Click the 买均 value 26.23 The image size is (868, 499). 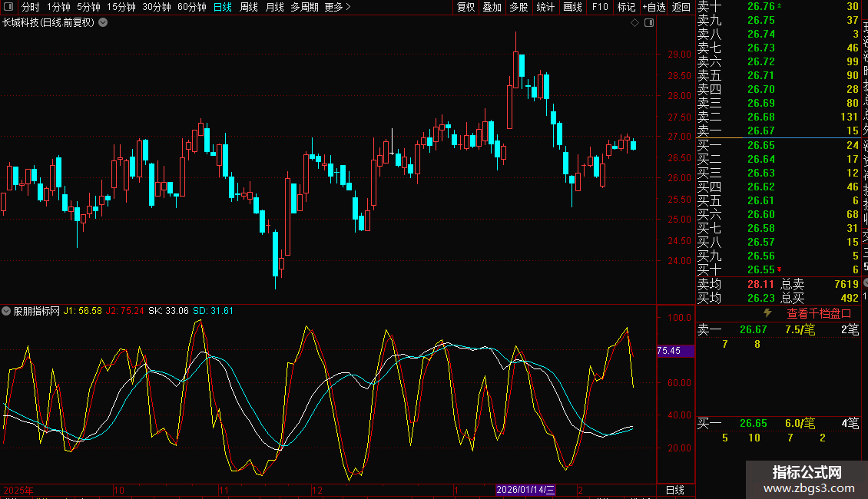[760, 298]
